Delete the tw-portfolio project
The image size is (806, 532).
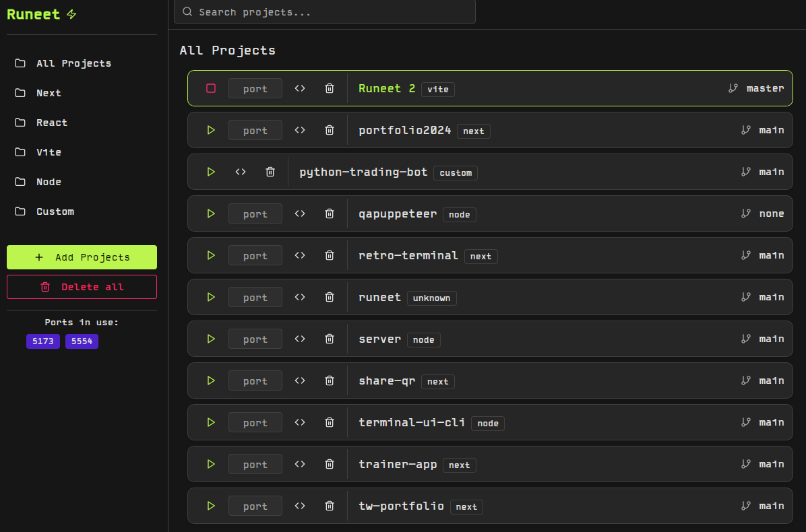pyautogui.click(x=330, y=506)
